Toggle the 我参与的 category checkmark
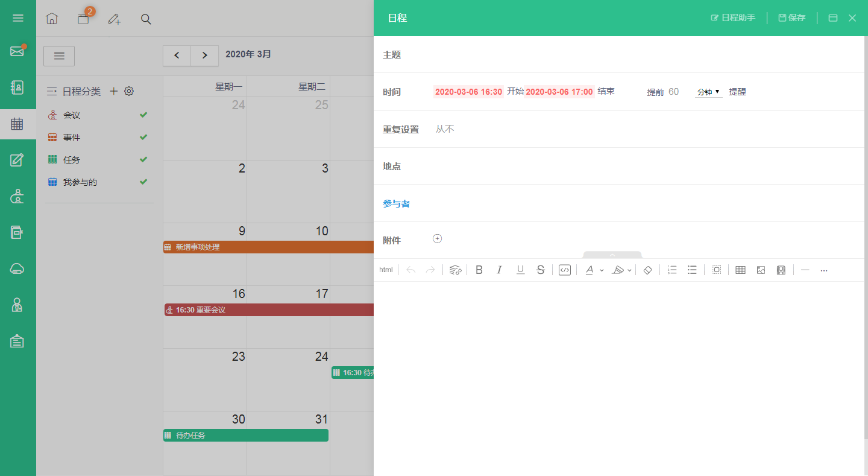 pos(143,182)
